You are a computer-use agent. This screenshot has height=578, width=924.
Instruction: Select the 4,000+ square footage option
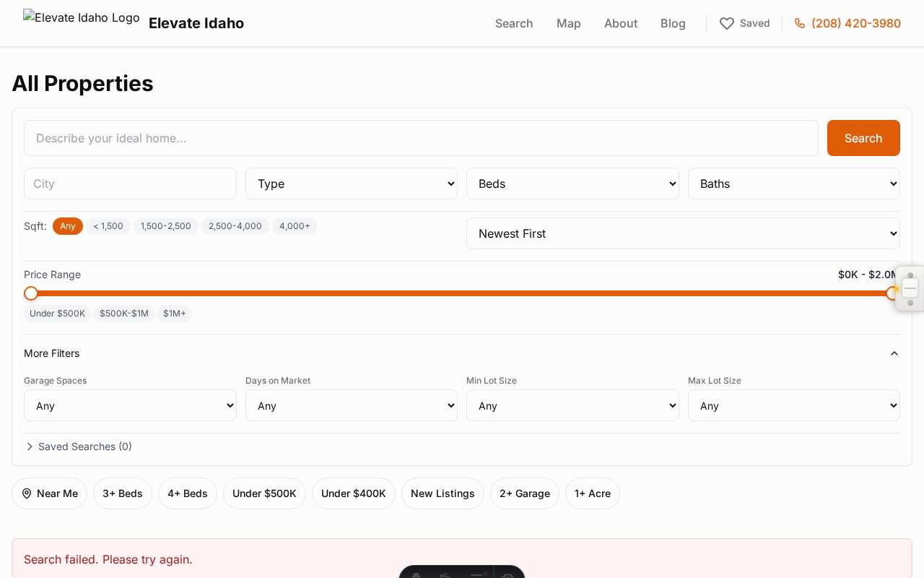295,226
